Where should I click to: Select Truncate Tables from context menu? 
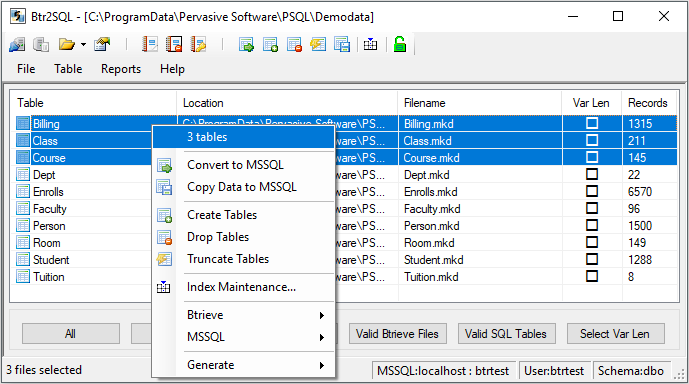tap(243, 259)
